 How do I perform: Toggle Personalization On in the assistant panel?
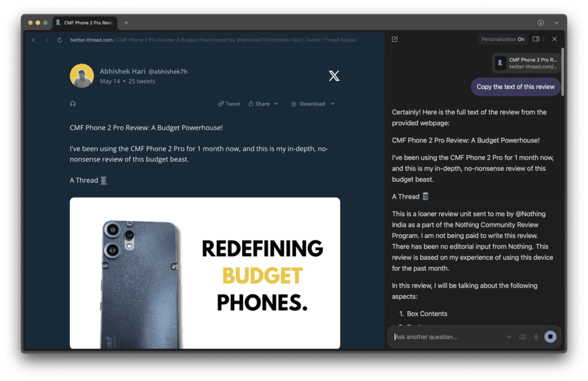502,39
